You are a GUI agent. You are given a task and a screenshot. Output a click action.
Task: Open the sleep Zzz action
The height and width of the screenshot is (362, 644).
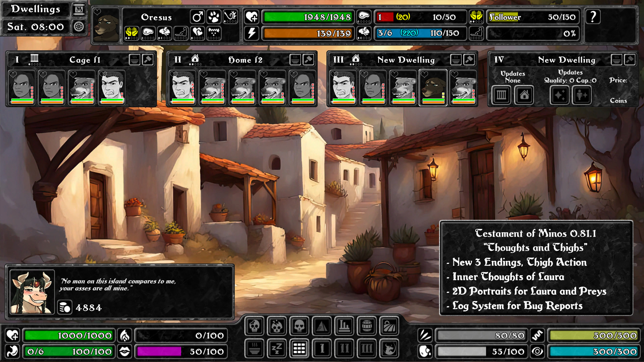coord(277,349)
